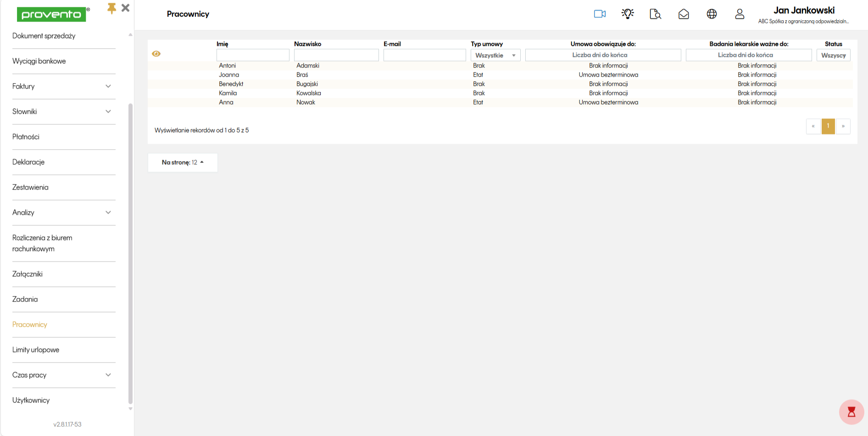Screen dimensions: 868x436
Task: Toggle the eye column visibility icon
Action: click(156, 54)
